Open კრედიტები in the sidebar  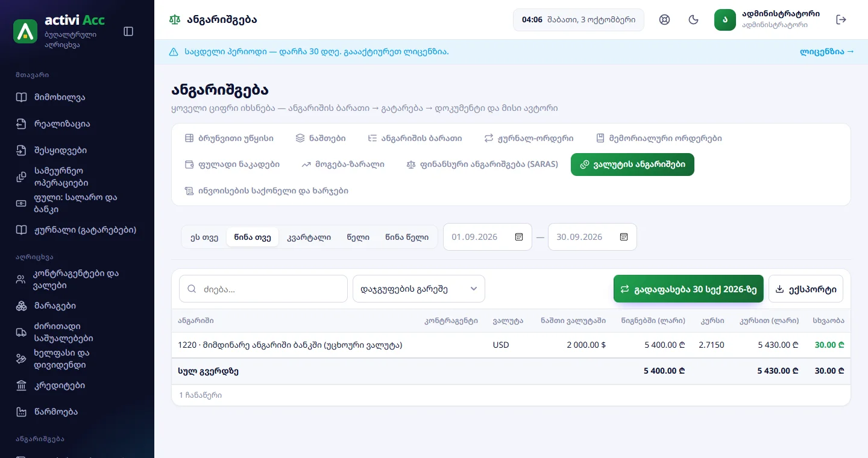pos(77,386)
